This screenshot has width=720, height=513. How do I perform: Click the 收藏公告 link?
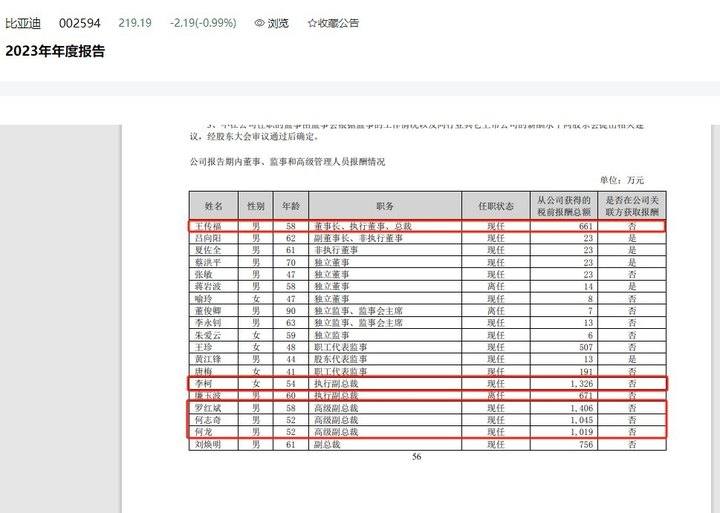[x=338, y=23]
